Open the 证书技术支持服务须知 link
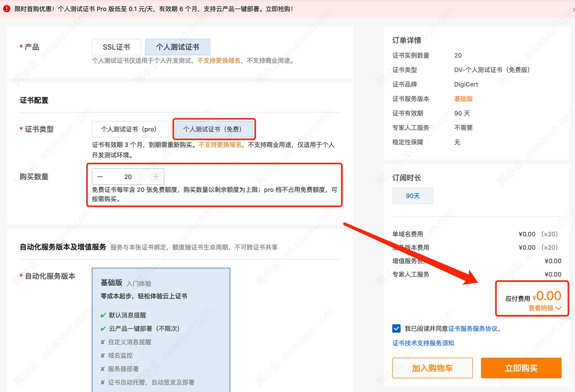575x392 pixels. [423, 343]
